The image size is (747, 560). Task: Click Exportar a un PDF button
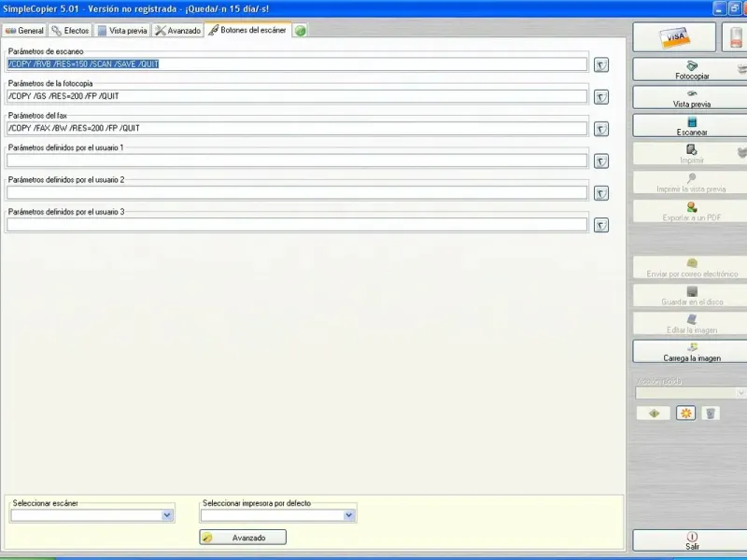692,212
